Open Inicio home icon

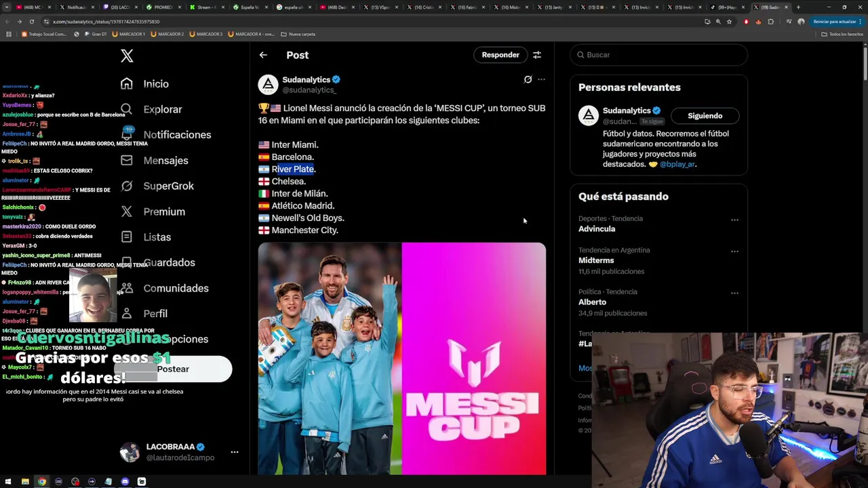pos(127,83)
